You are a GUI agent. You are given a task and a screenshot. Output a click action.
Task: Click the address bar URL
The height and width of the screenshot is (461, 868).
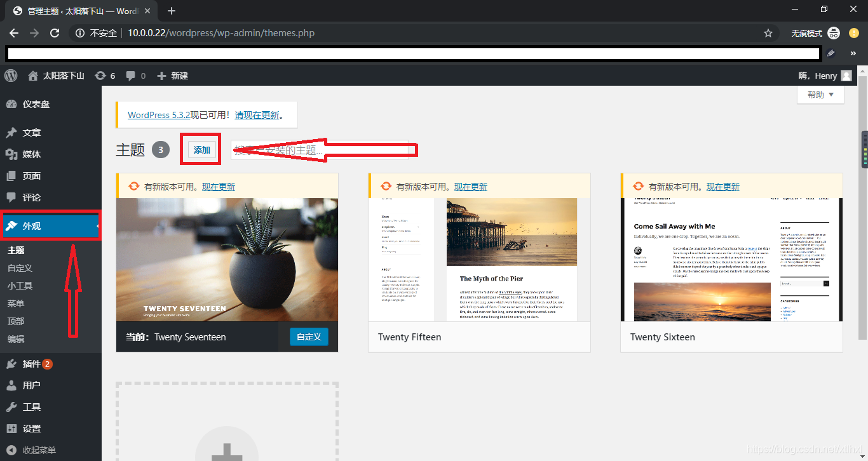(x=221, y=33)
